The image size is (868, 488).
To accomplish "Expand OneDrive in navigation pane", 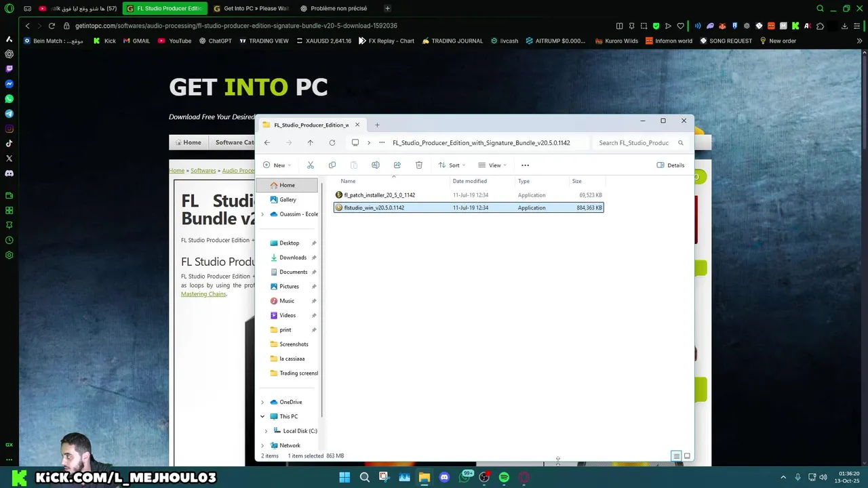I will (262, 402).
